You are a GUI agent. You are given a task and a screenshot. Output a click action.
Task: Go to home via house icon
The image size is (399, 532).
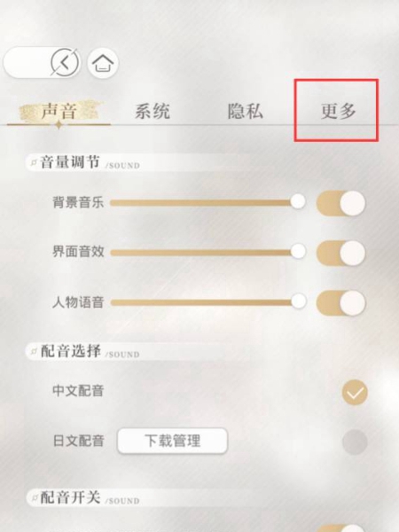103,63
